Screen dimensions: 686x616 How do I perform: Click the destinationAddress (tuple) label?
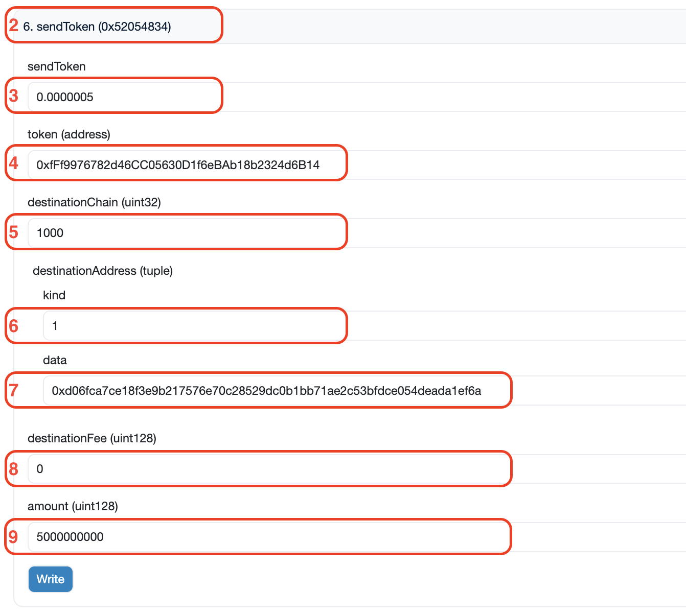[x=102, y=271]
